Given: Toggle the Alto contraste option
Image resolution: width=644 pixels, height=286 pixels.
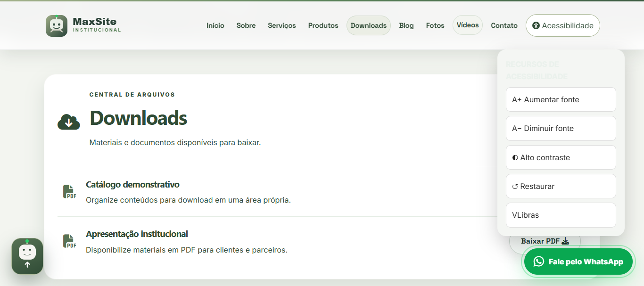Looking at the screenshot, I should pyautogui.click(x=561, y=157).
